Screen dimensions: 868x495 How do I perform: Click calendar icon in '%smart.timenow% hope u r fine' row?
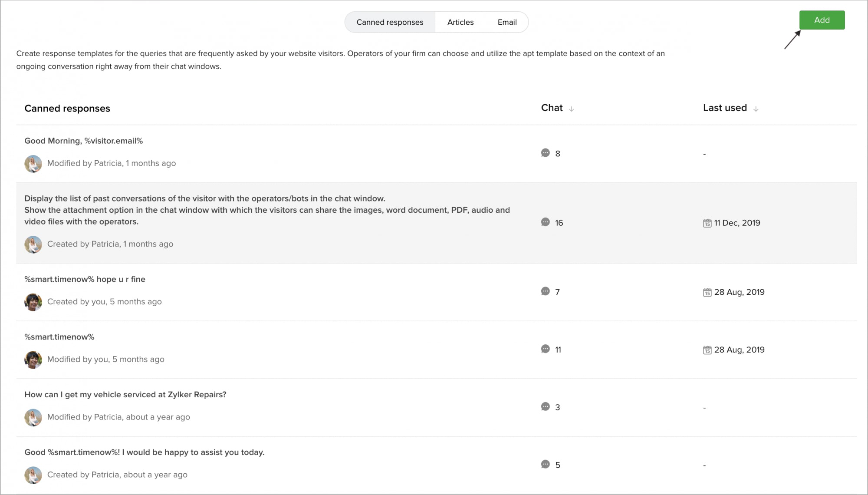pyautogui.click(x=707, y=292)
